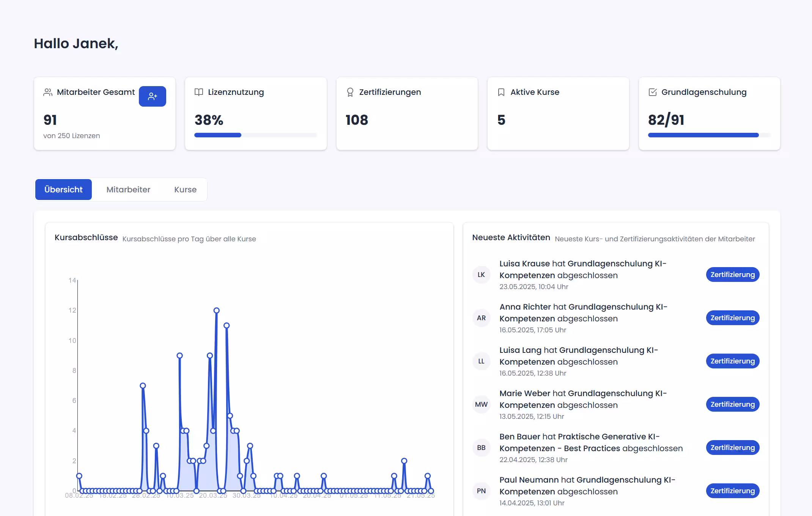Click Zertifizierung badge for Luisa Krause

click(732, 275)
